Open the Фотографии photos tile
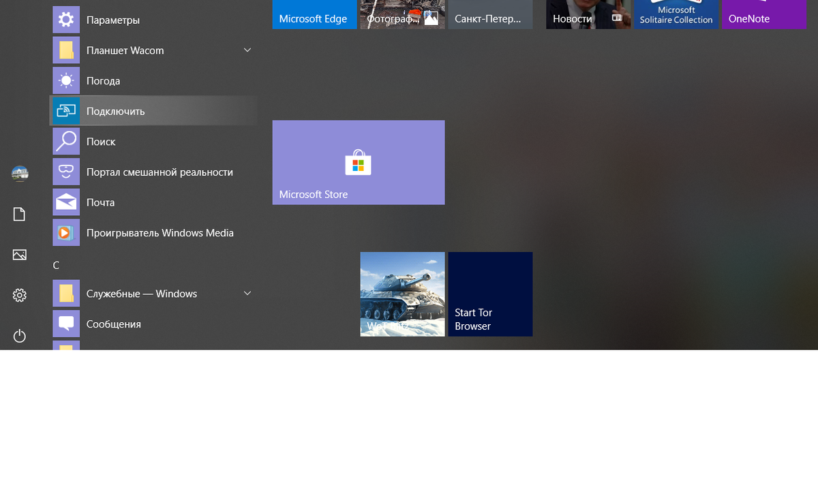This screenshot has width=818, height=504. pyautogui.click(x=402, y=14)
